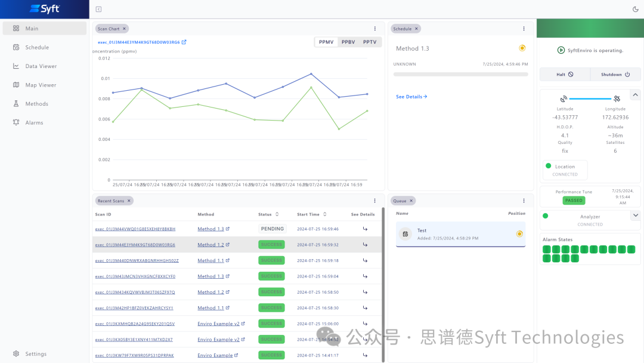Viewport: 644px width, 363px height.
Task: Halt the SyftEnviro instrument
Action: pos(565,75)
